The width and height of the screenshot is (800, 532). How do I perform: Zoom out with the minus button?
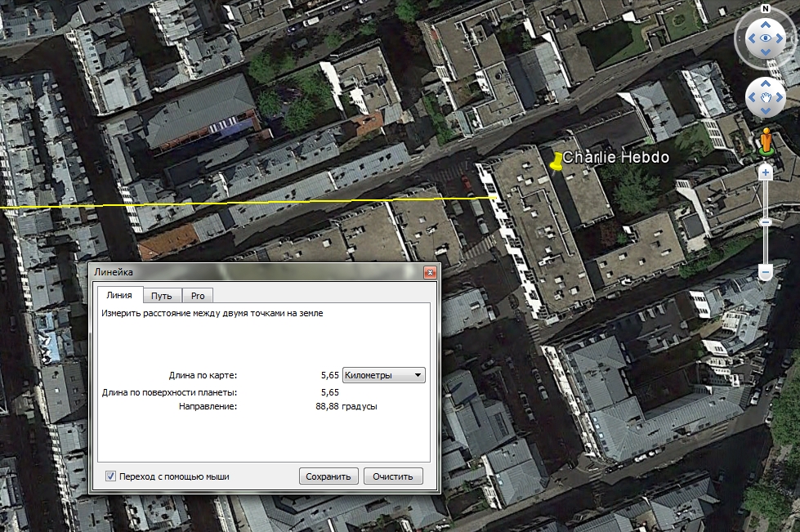(x=766, y=272)
